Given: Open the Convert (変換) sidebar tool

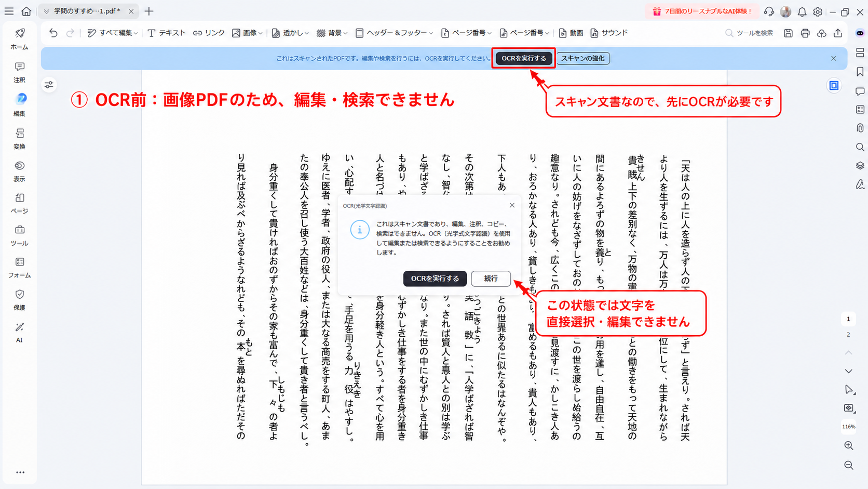Looking at the screenshot, I should (x=19, y=139).
